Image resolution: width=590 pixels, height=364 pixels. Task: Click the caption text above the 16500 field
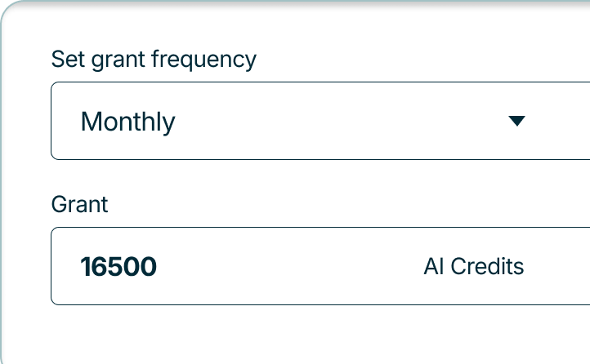(79, 204)
